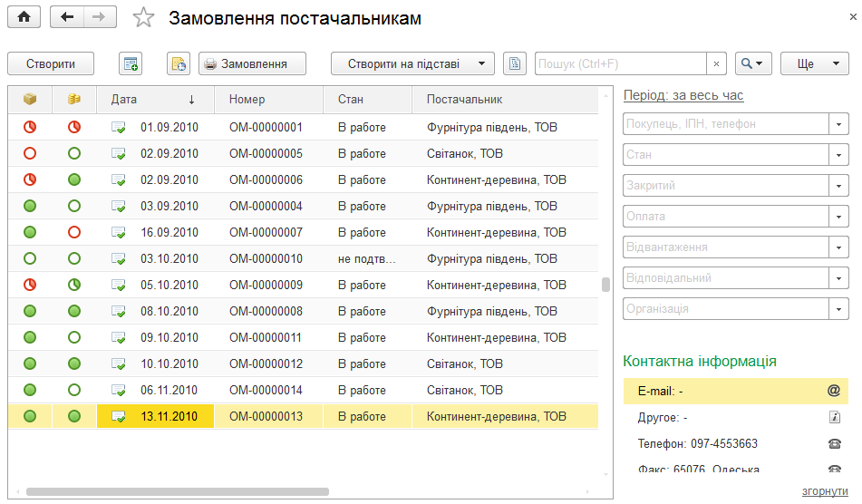Viewport: 862px width, 504px height.
Task: Open the Період: за весь час link
Action: [683, 95]
